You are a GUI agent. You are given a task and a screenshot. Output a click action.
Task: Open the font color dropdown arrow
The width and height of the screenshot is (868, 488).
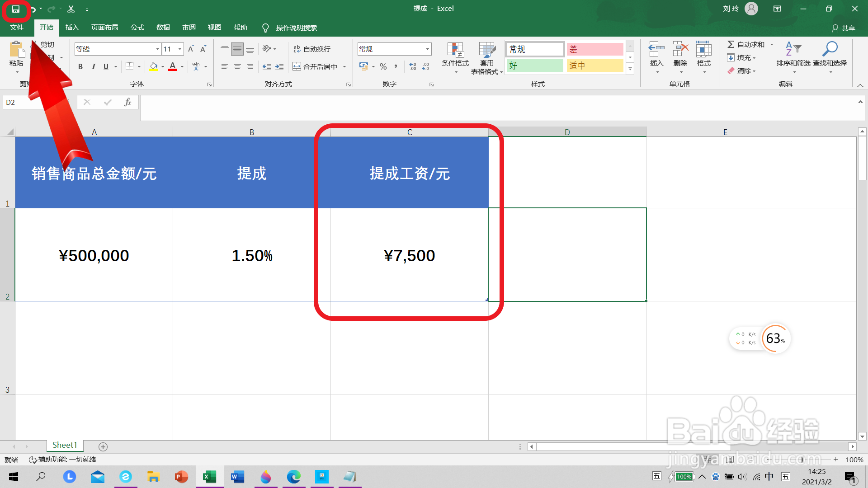182,66
